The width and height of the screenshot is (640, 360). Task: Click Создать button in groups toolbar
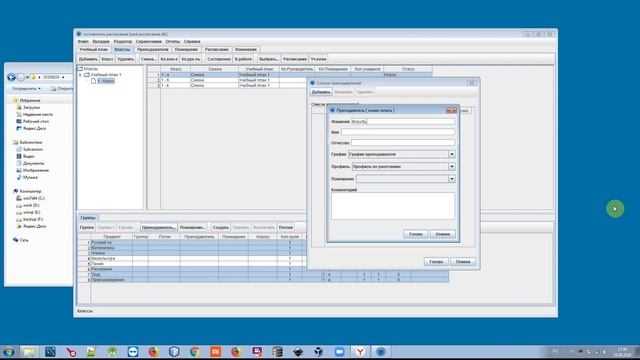point(221,227)
